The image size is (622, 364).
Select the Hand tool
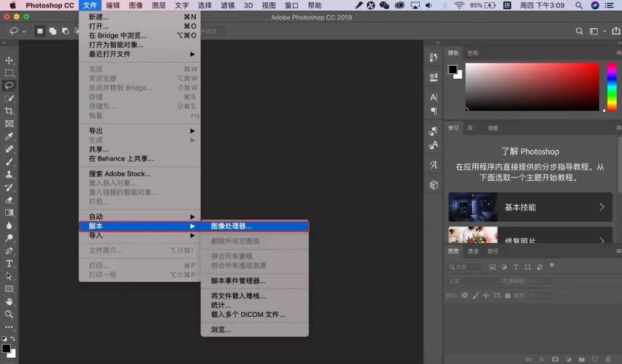9,301
